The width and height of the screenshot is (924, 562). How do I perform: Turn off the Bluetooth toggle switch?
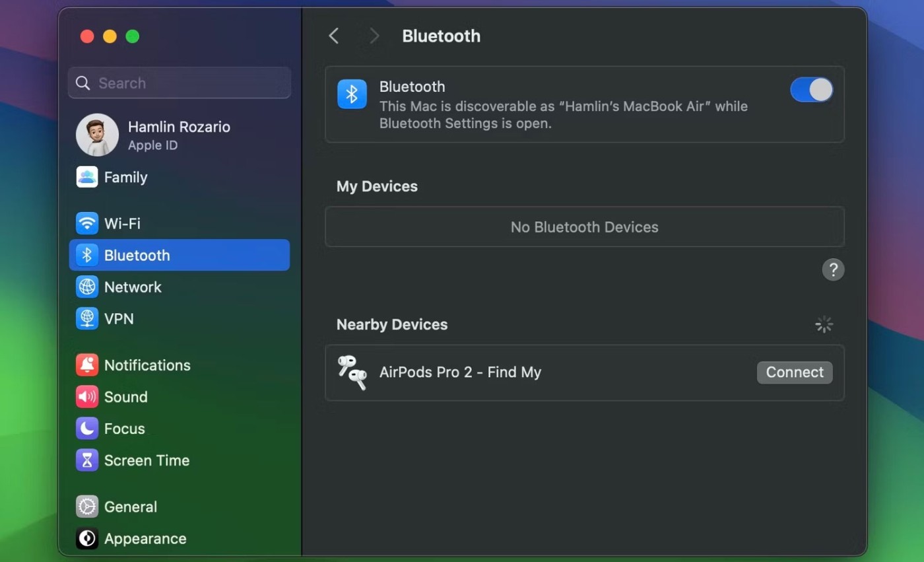point(811,90)
